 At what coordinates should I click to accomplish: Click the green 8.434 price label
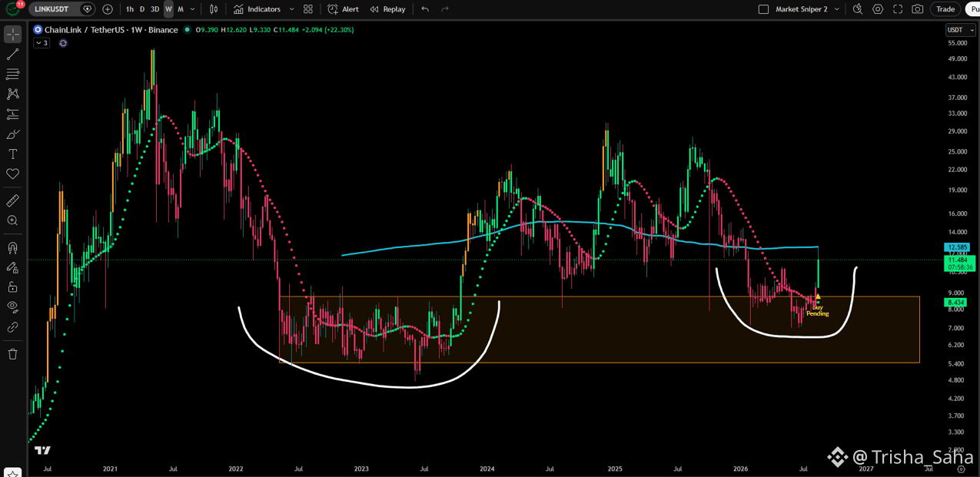(x=955, y=303)
